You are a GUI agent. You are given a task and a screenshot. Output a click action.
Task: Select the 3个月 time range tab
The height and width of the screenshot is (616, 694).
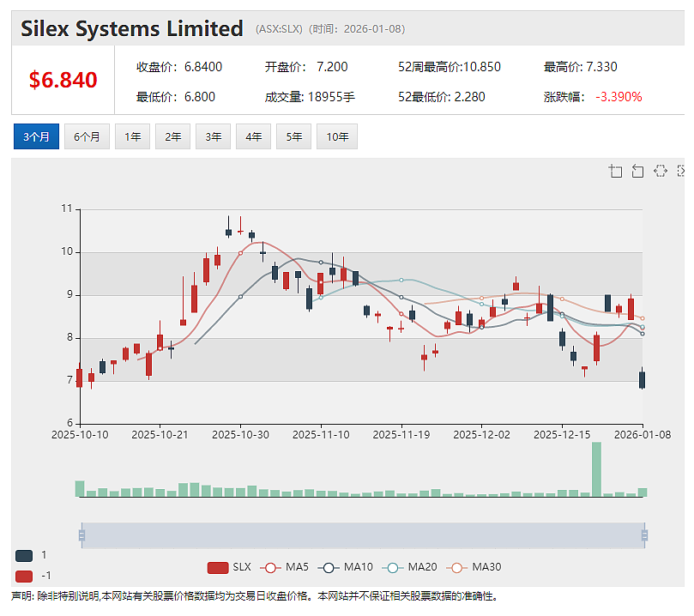point(36,136)
